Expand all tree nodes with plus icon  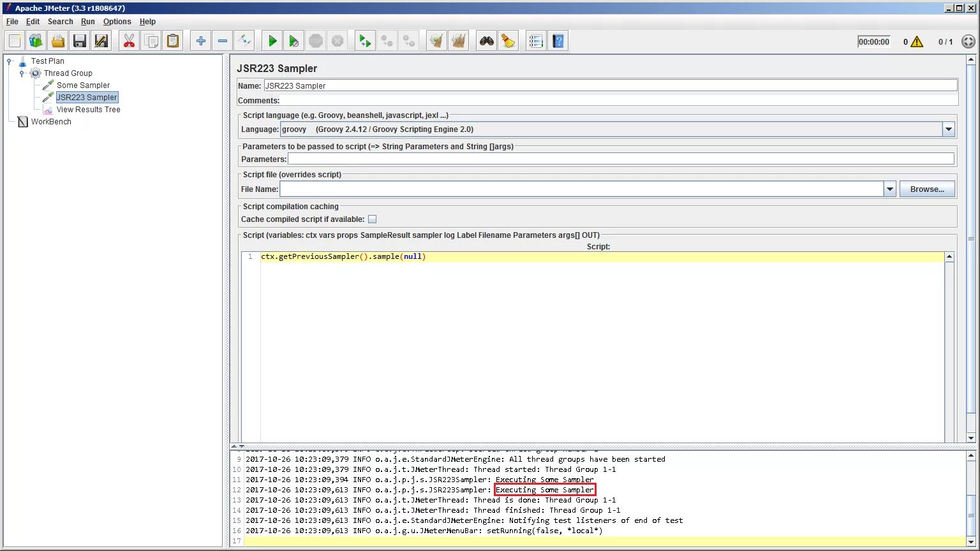pos(201,41)
